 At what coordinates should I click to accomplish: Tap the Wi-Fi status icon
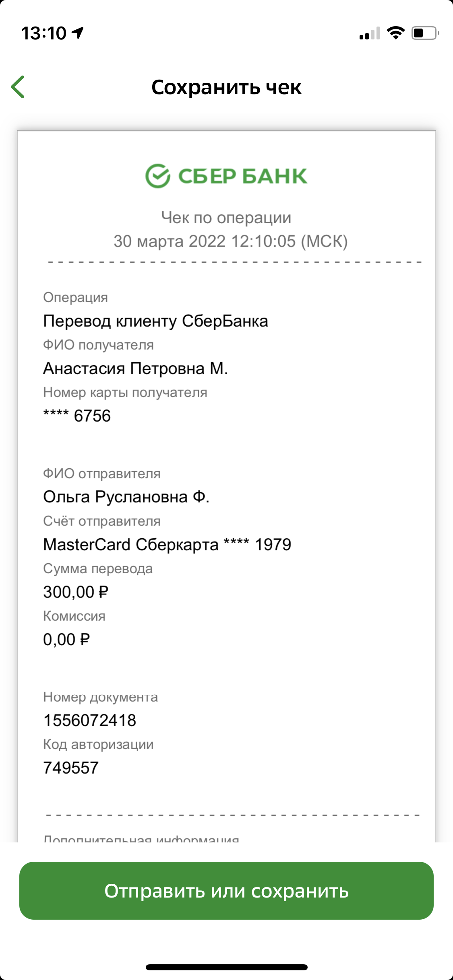(395, 33)
